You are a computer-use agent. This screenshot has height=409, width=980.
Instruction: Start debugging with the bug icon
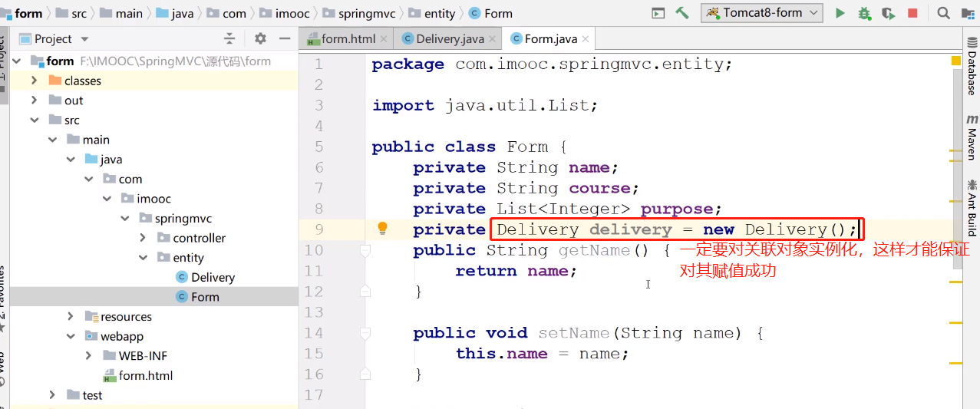(864, 13)
